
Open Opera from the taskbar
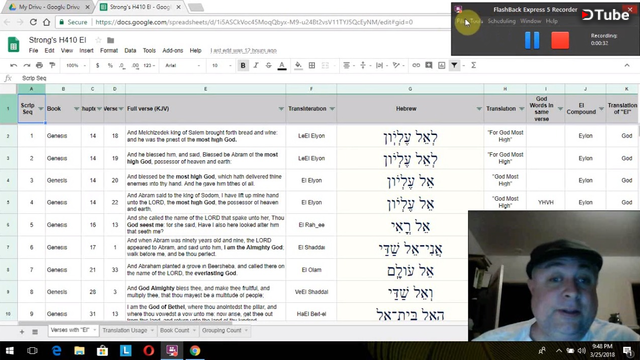click(x=149, y=351)
